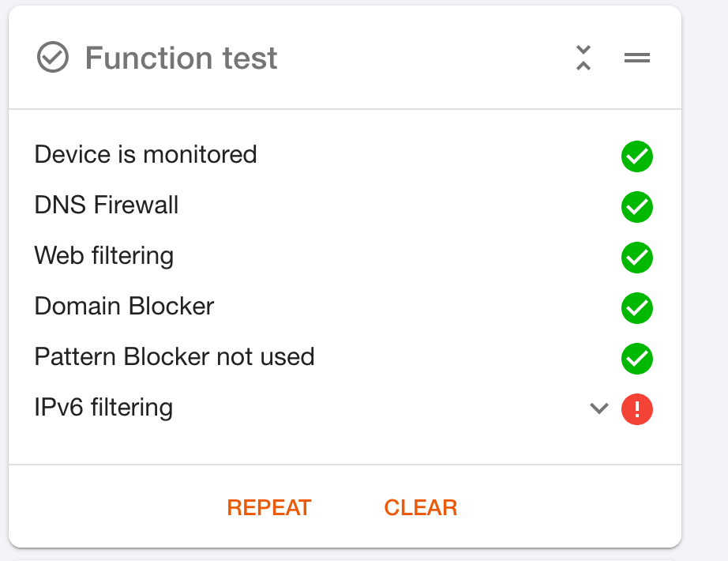Click green check beside Domain Blocker
The image size is (728, 561).
[636, 308]
